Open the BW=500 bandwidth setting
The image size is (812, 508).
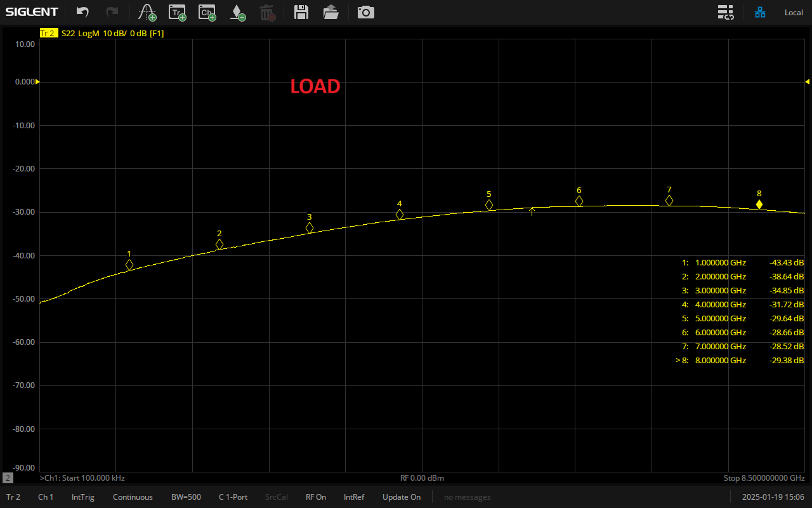point(186,497)
